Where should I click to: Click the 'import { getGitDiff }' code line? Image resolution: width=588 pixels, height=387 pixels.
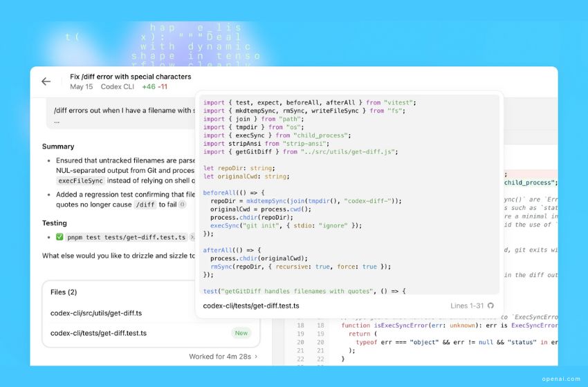point(300,152)
